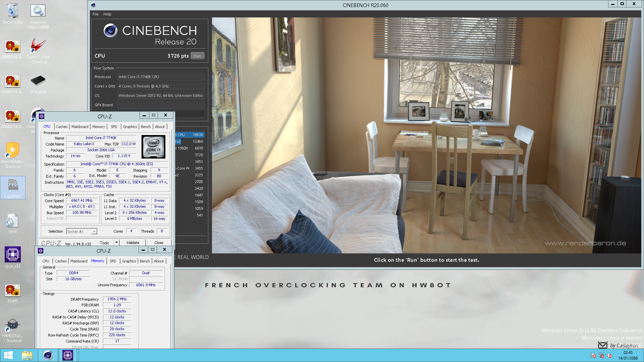Open the Recycle Bin desktop icon
Image resolution: width=644 pixels, height=362 pixels.
click(12, 14)
